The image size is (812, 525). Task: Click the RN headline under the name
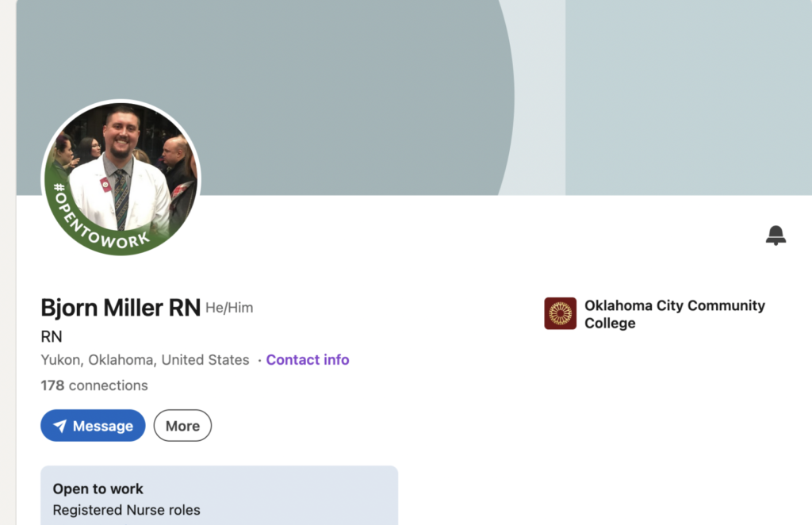point(52,336)
